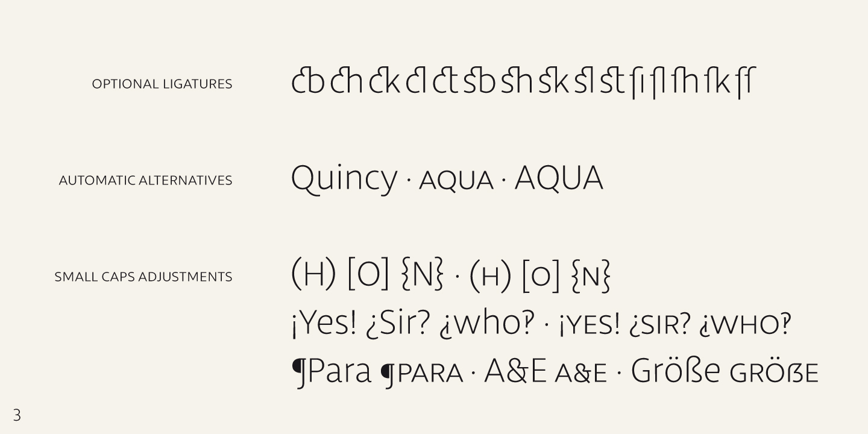
Task: Click the "st" ligature glyph
Action: click(x=611, y=82)
